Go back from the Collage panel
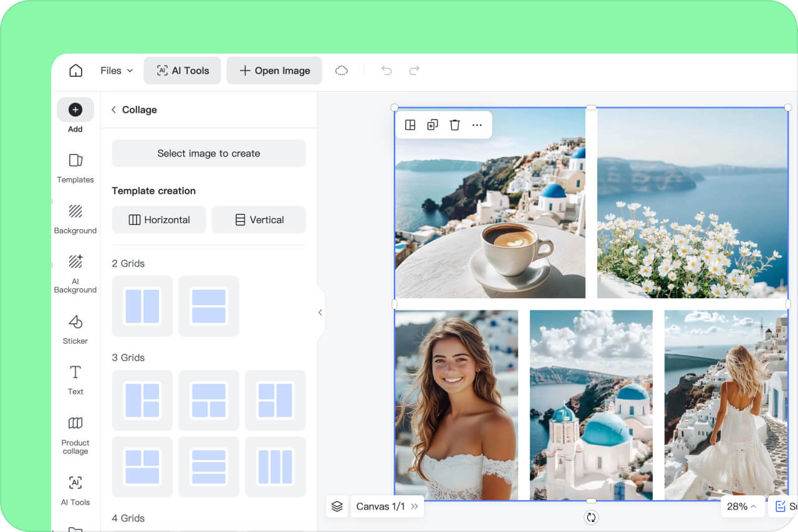798x532 pixels. (x=113, y=110)
